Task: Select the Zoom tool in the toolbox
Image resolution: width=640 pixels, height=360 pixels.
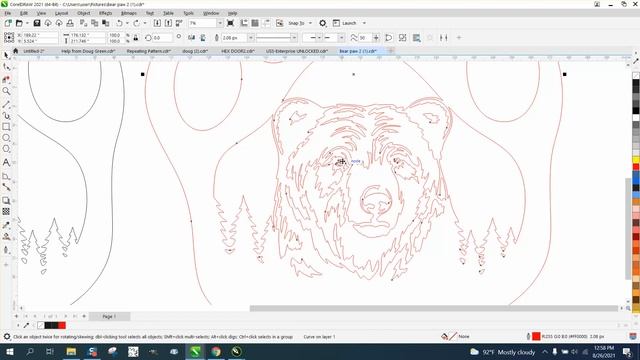Action: pyautogui.click(x=6, y=91)
